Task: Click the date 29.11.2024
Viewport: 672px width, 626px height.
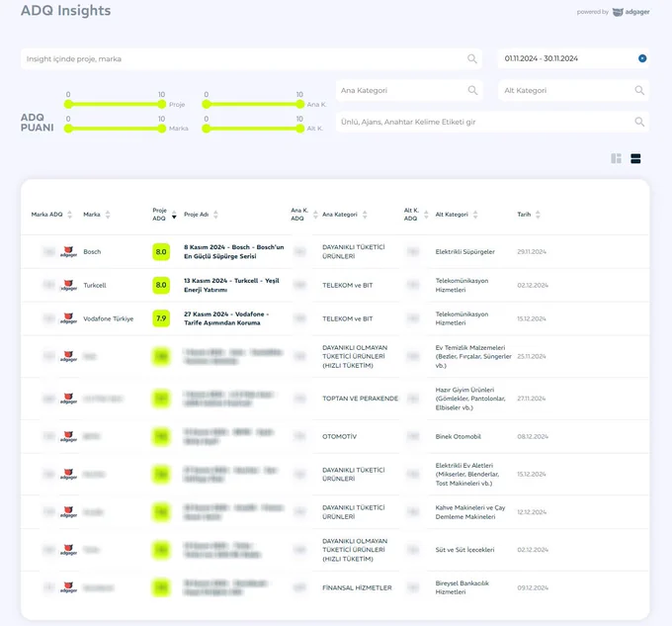Action: click(532, 252)
